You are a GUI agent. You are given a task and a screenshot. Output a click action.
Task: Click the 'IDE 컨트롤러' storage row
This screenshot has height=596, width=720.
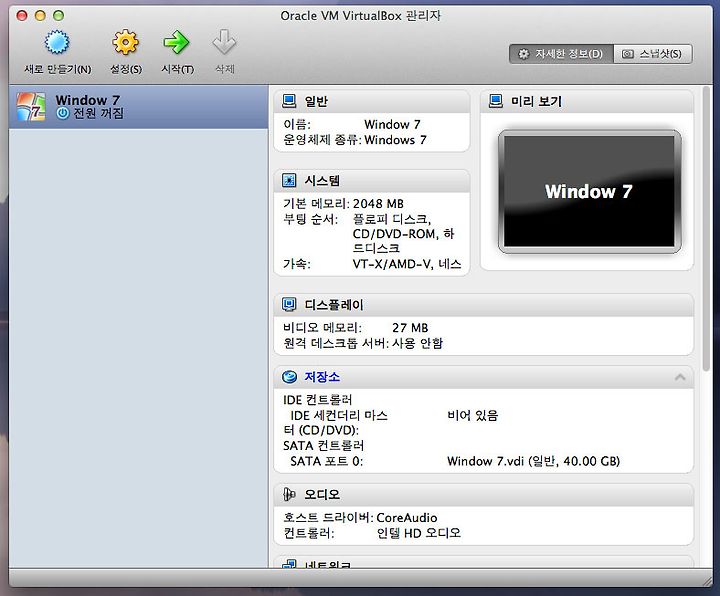(318, 400)
